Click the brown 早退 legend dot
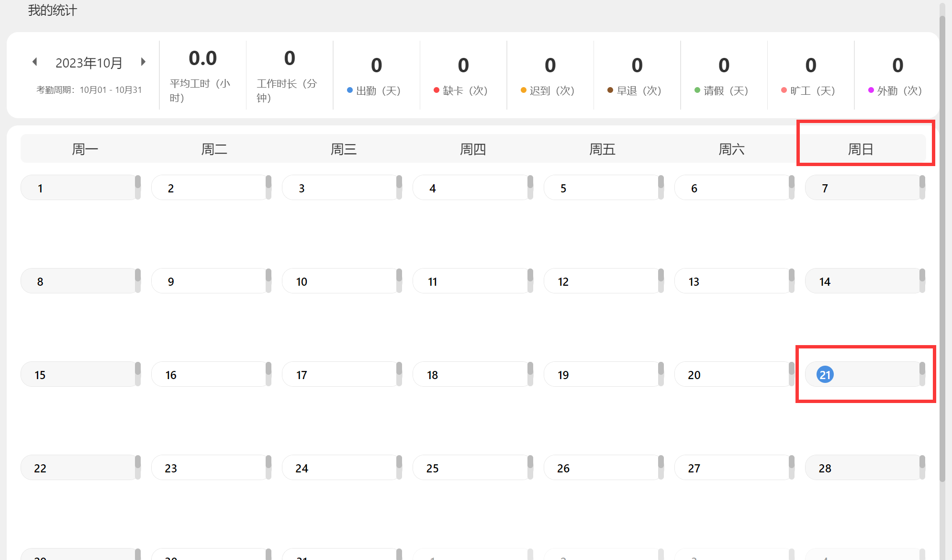The height and width of the screenshot is (560, 952). click(x=610, y=90)
